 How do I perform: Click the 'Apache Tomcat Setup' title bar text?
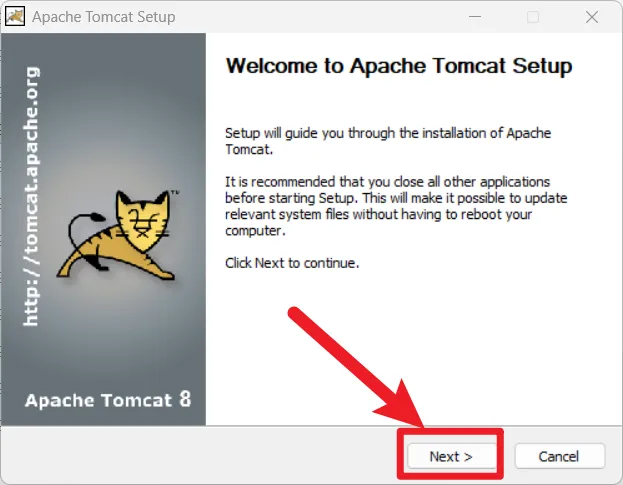click(x=104, y=17)
